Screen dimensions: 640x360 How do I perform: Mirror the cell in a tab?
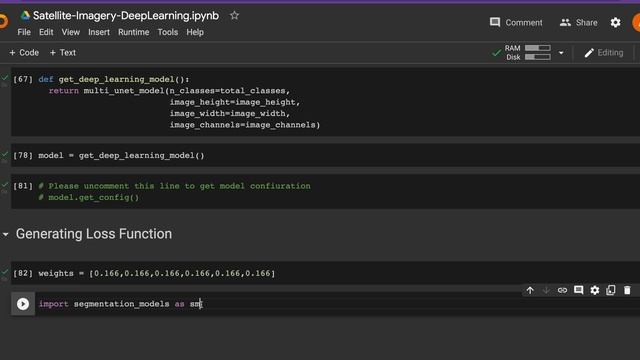coord(611,290)
